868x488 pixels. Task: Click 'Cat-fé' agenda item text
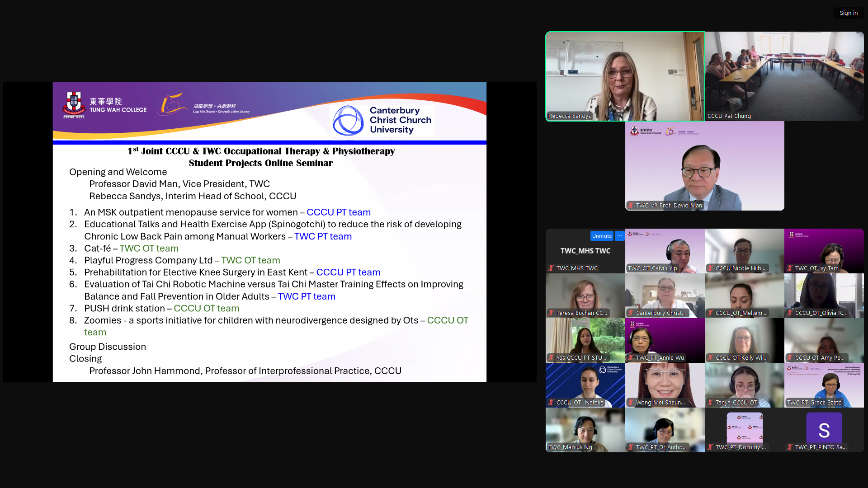(97, 249)
